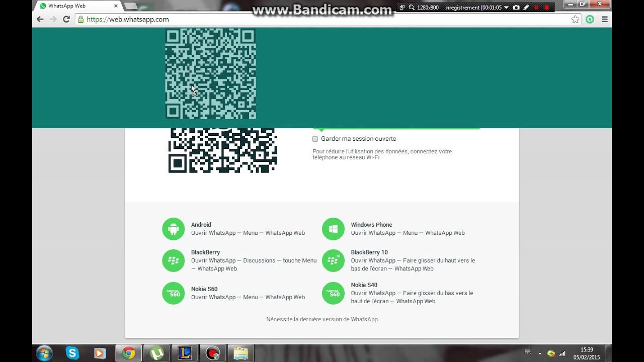The image size is (644, 362).
Task: Open the Chrome hamburger menu
Action: point(605,19)
